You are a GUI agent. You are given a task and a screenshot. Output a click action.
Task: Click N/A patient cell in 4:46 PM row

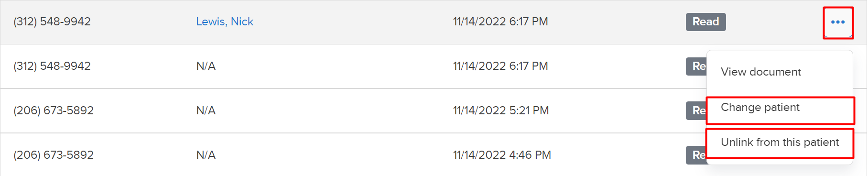coord(206,155)
